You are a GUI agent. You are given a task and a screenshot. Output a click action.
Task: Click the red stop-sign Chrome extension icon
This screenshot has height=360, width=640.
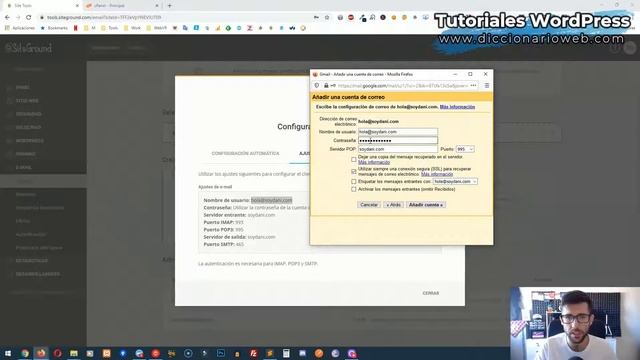tap(351, 18)
